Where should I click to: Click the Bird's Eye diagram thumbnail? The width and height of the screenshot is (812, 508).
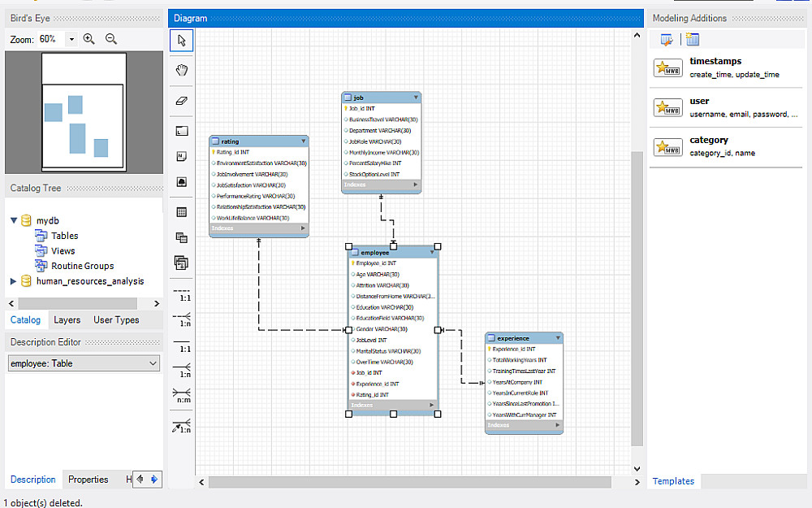click(x=84, y=112)
